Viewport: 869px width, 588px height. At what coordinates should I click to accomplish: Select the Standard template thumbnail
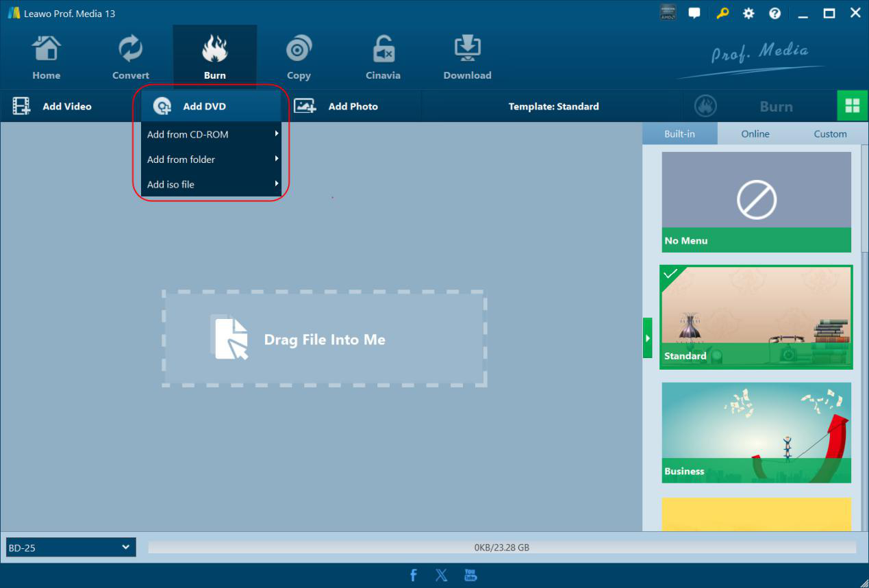(756, 317)
